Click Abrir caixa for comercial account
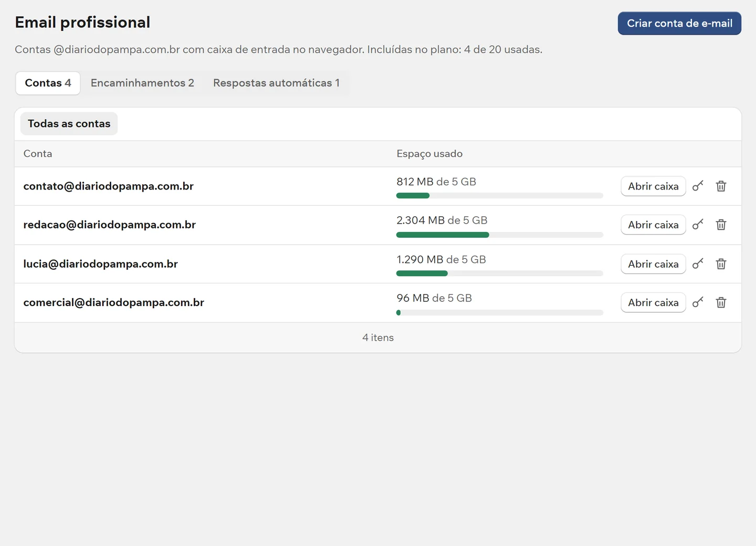The image size is (756, 546). 653,302
